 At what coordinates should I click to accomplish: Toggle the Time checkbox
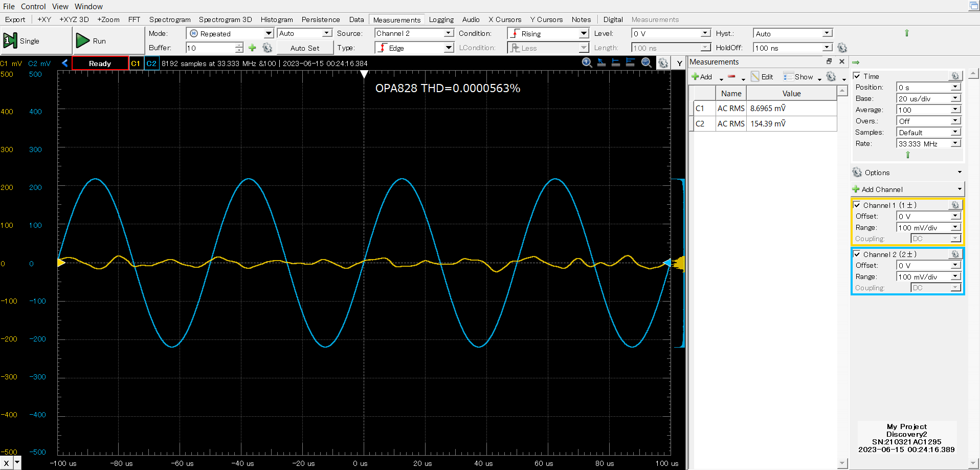tap(857, 76)
